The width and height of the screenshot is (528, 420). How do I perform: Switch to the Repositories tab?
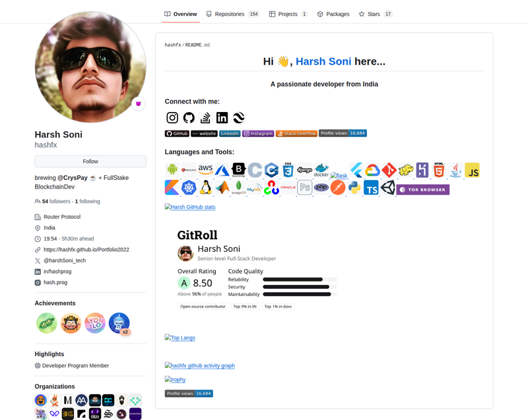233,14
